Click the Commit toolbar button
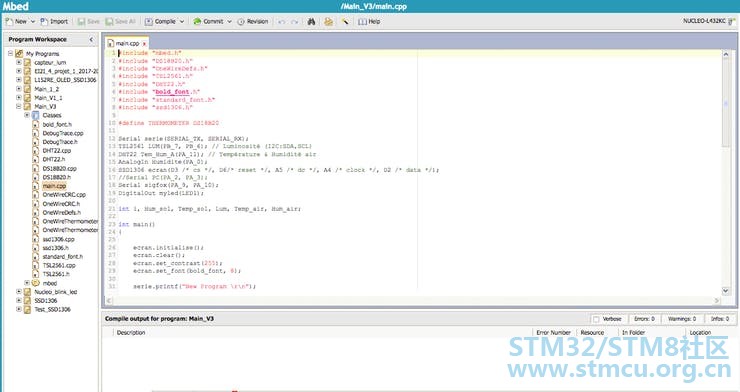This screenshot has width=740, height=392. [208, 22]
